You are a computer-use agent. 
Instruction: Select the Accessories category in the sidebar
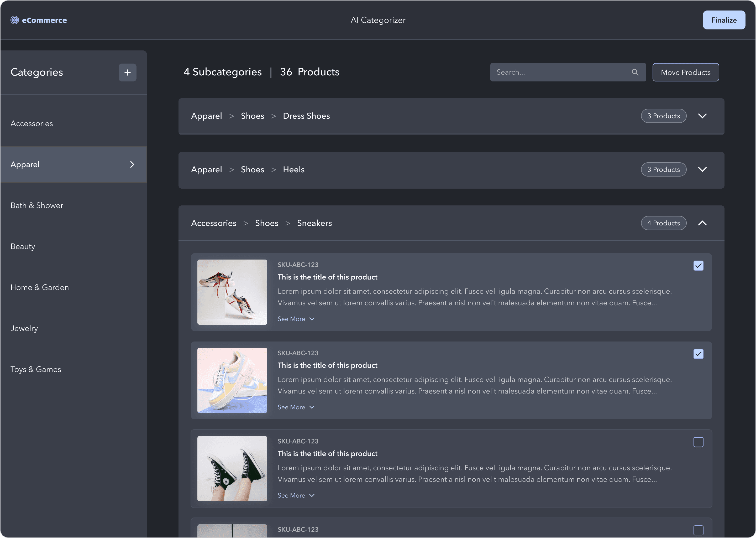32,123
